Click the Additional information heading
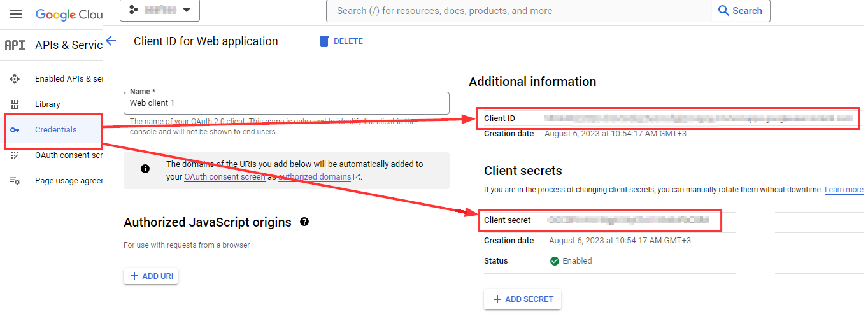This screenshot has height=319, width=868. (x=532, y=82)
